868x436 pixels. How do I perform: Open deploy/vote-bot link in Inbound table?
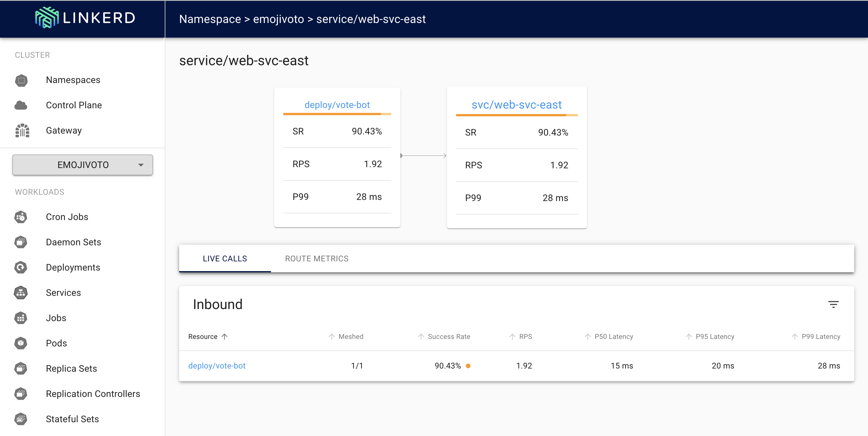coord(217,366)
